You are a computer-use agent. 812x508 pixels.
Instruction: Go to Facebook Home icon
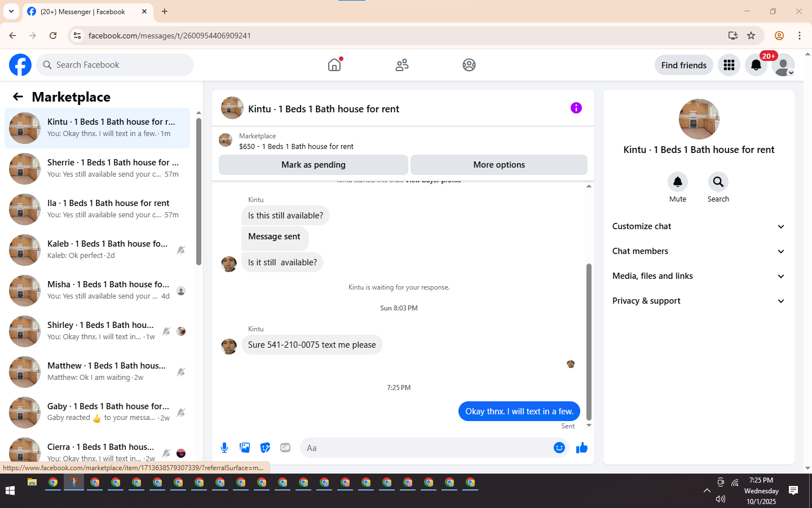click(x=334, y=65)
